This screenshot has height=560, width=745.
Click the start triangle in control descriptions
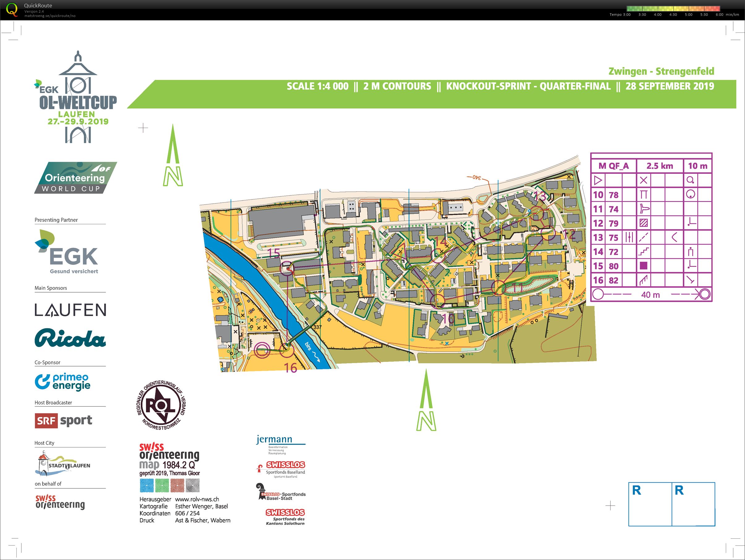click(x=598, y=180)
